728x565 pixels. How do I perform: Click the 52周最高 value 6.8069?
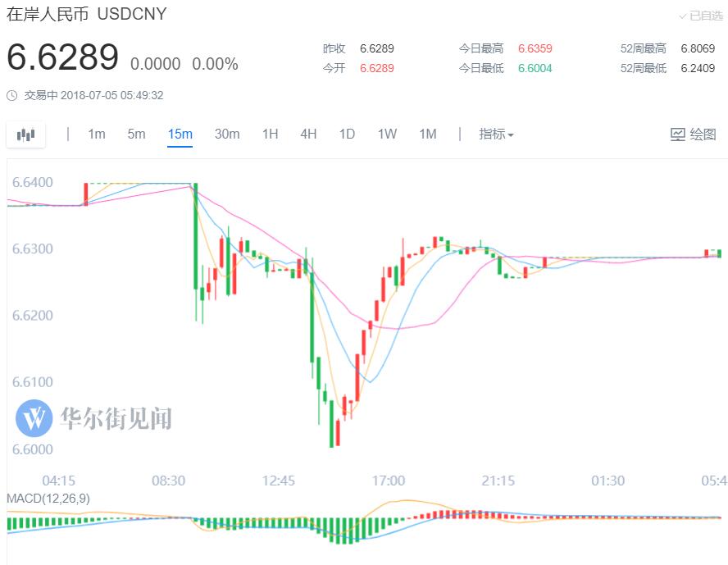697,49
